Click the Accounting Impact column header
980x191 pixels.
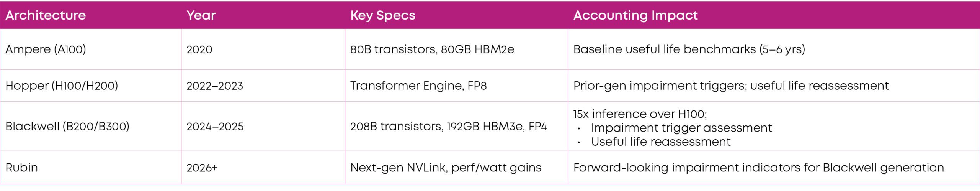coord(635,15)
